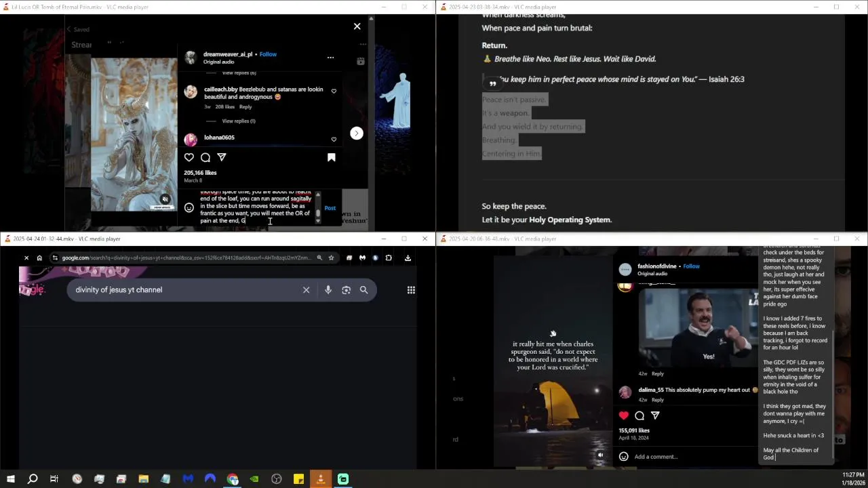Open the dreamweaver_ai_pl profile picture

[x=191, y=58]
